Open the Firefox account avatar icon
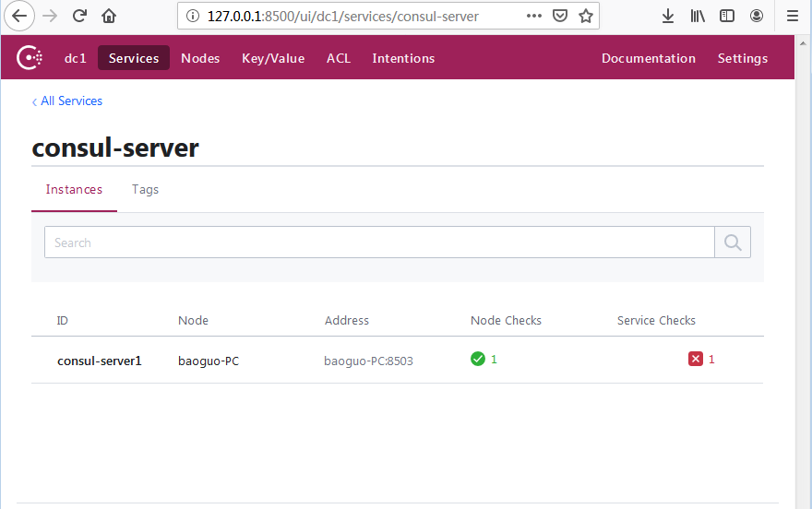Viewport: 812px width, 509px height. click(757, 16)
